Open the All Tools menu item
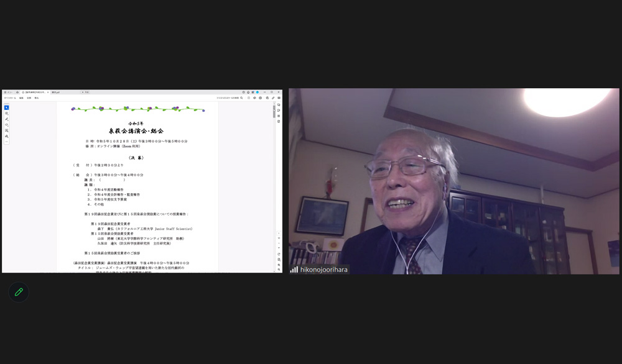Image resolution: width=622 pixels, height=364 pixels. [x=10, y=98]
